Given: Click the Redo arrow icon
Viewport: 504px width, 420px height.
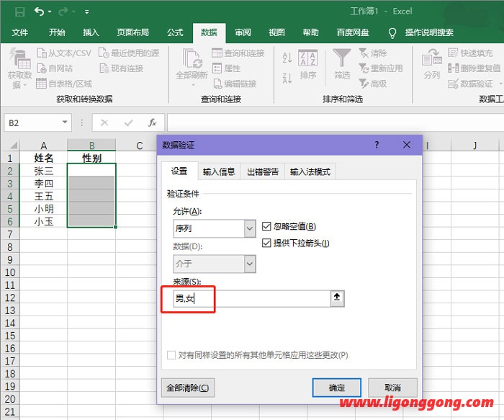Looking at the screenshot, I should (63, 12).
